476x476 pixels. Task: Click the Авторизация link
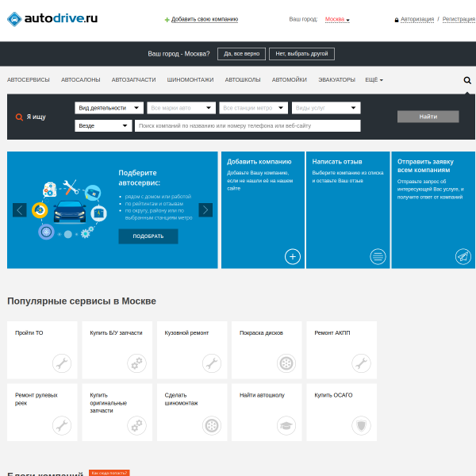coord(417,19)
